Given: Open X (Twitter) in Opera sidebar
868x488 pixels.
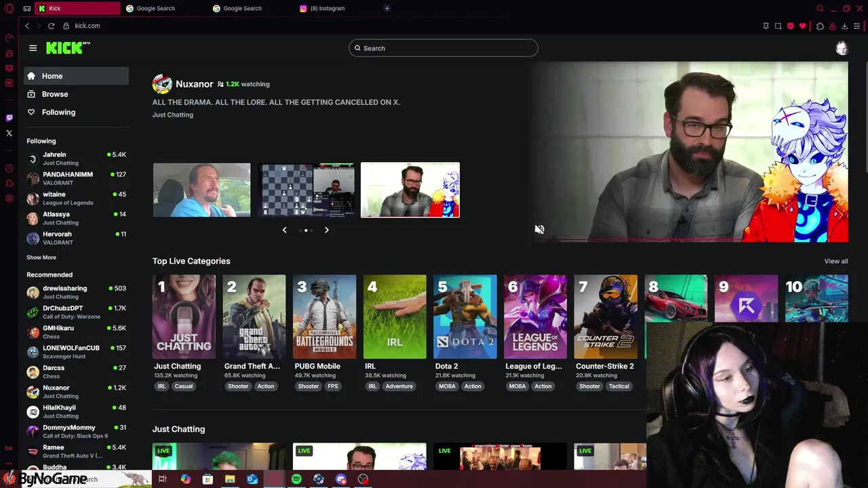Looking at the screenshot, I should click(9, 133).
